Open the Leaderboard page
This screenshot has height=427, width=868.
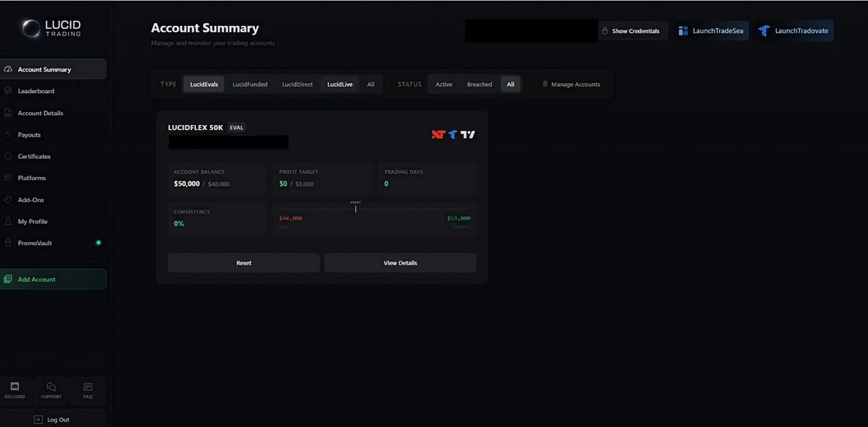coord(53,91)
